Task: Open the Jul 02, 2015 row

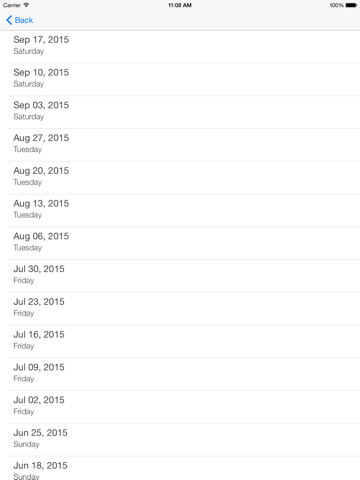Action: click(180, 407)
